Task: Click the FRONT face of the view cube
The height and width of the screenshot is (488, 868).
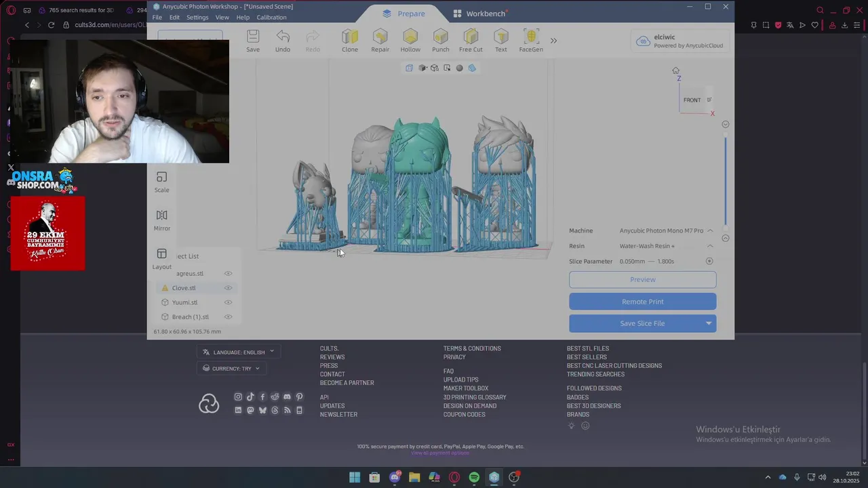Action: [x=692, y=100]
